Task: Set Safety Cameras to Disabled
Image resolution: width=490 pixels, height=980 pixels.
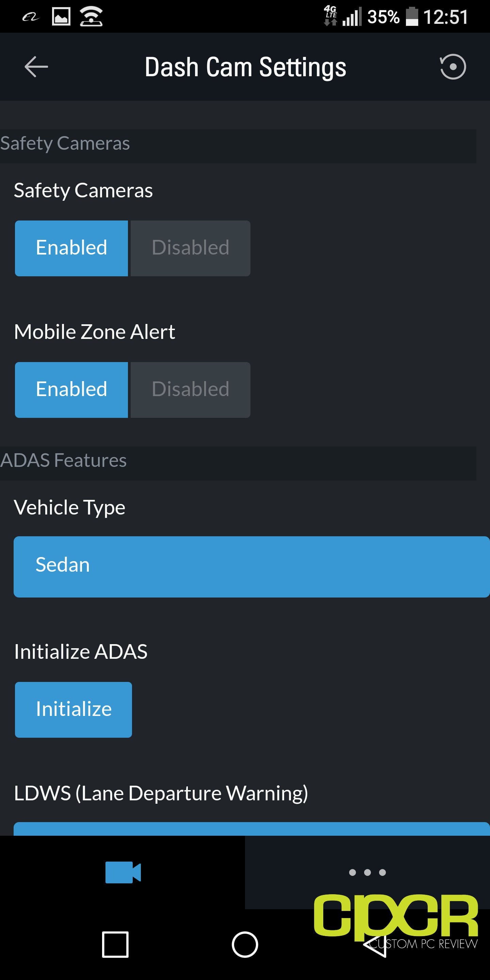Action: pyautogui.click(x=190, y=248)
